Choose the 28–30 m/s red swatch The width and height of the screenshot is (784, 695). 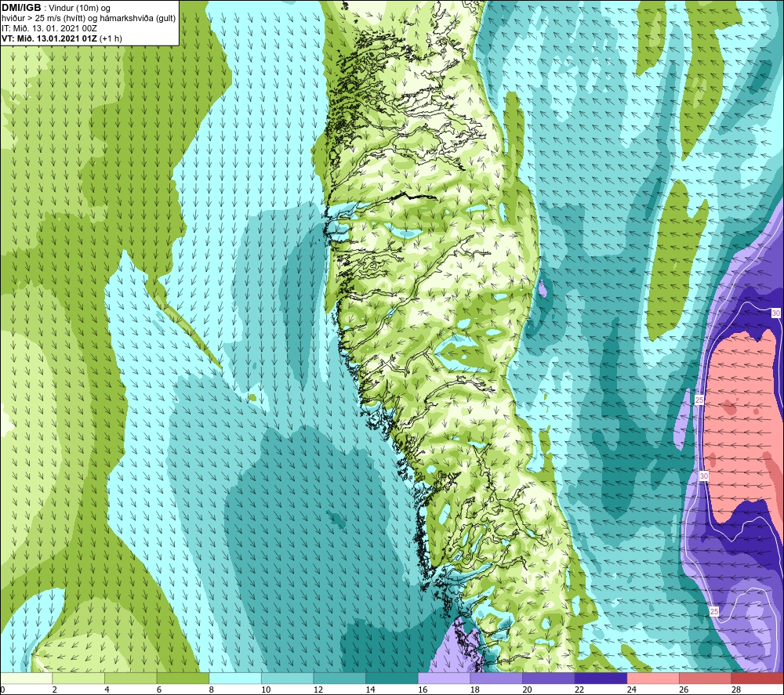coord(757,679)
